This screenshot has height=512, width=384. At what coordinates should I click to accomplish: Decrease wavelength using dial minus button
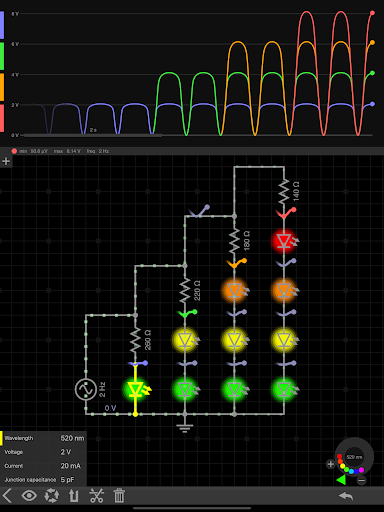pyautogui.click(x=362, y=481)
